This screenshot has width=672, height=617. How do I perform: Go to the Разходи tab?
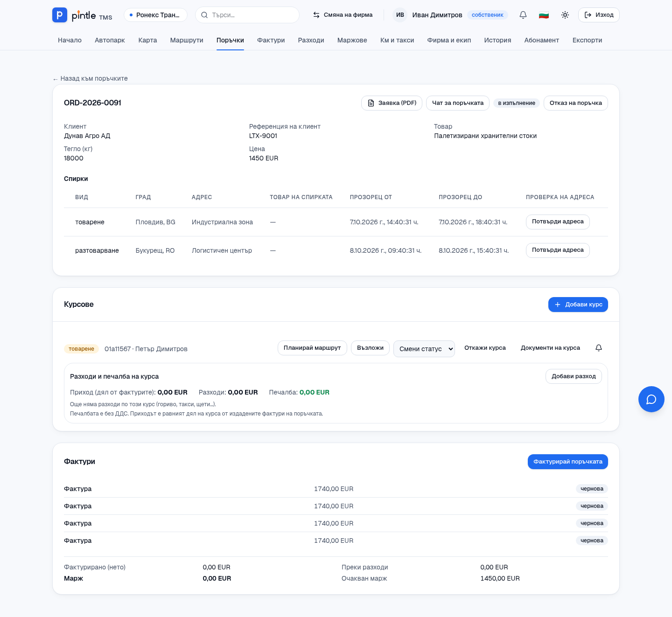click(x=311, y=40)
